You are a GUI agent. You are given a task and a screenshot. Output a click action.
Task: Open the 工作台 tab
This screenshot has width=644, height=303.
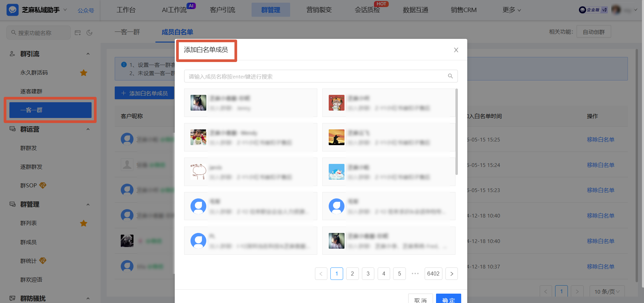[x=126, y=10]
